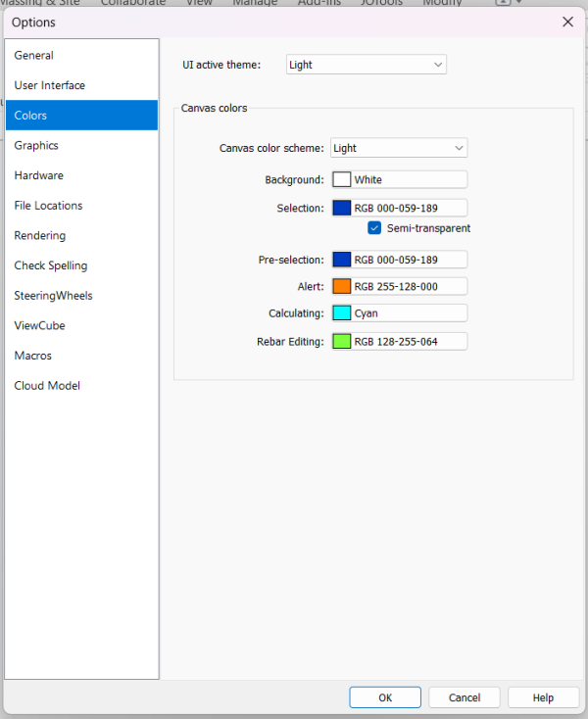Switch to the User Interface category
This screenshot has height=719, width=588.
coord(50,85)
